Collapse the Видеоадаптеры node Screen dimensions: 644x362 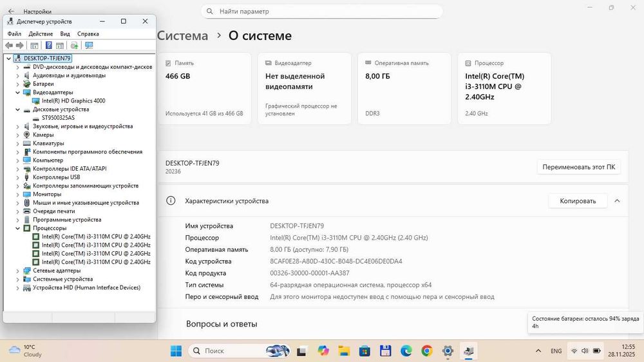click(17, 93)
